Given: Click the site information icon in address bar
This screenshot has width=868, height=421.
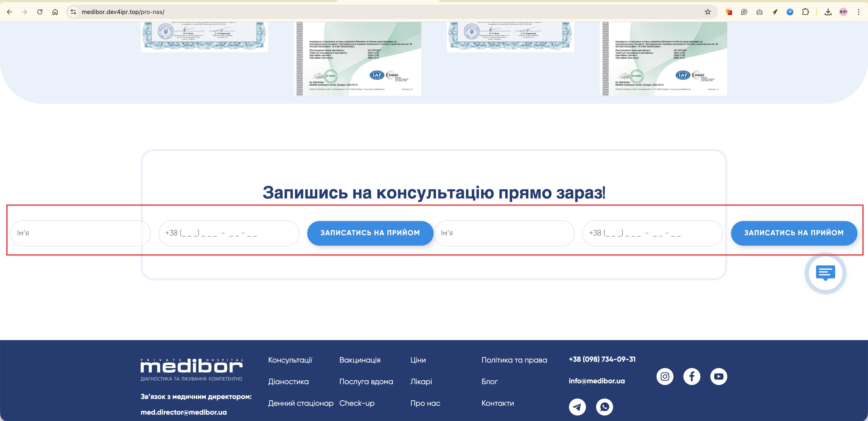Looking at the screenshot, I should 73,12.
